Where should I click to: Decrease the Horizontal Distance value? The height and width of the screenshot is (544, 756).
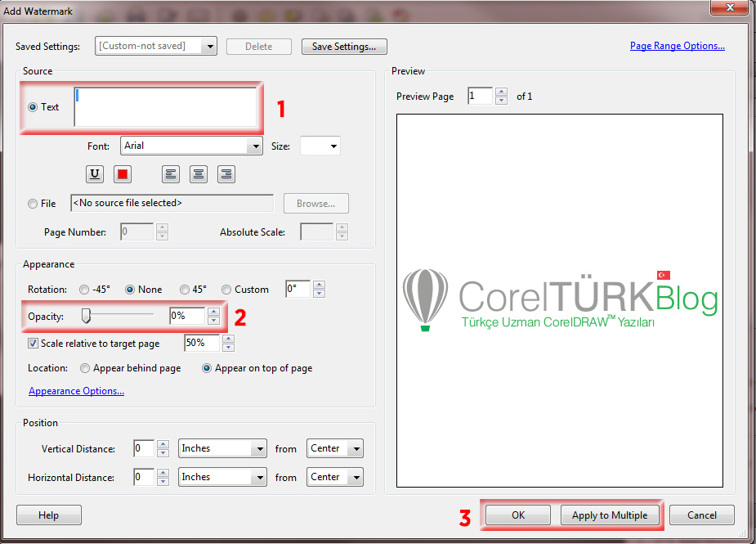pyautogui.click(x=163, y=481)
